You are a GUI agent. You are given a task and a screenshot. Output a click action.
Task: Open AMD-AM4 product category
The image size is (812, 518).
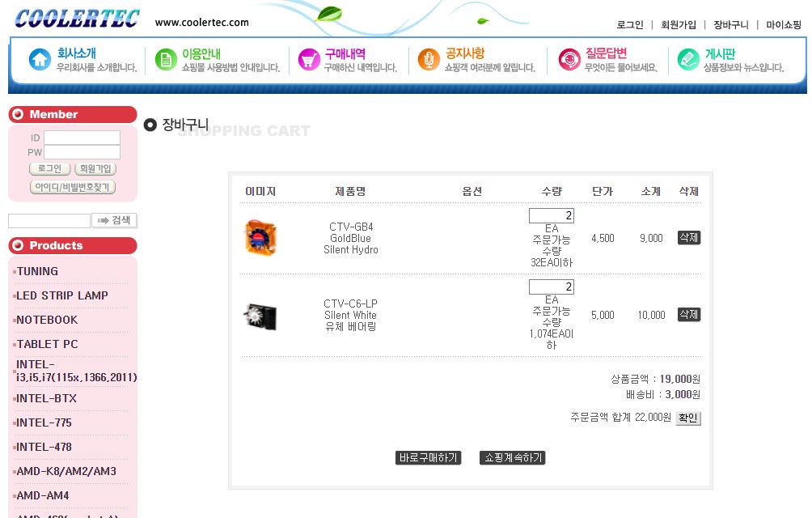[43, 495]
